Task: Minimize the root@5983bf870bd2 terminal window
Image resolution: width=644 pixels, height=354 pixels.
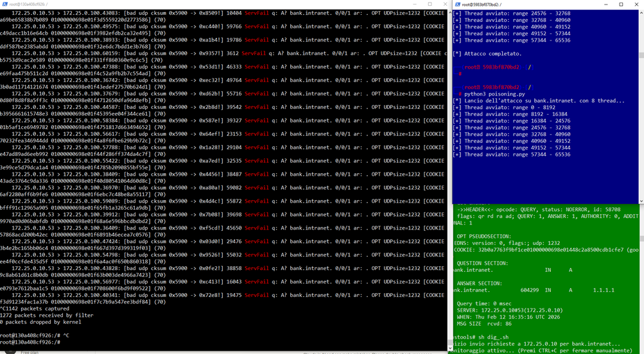Action: [x=604, y=4]
